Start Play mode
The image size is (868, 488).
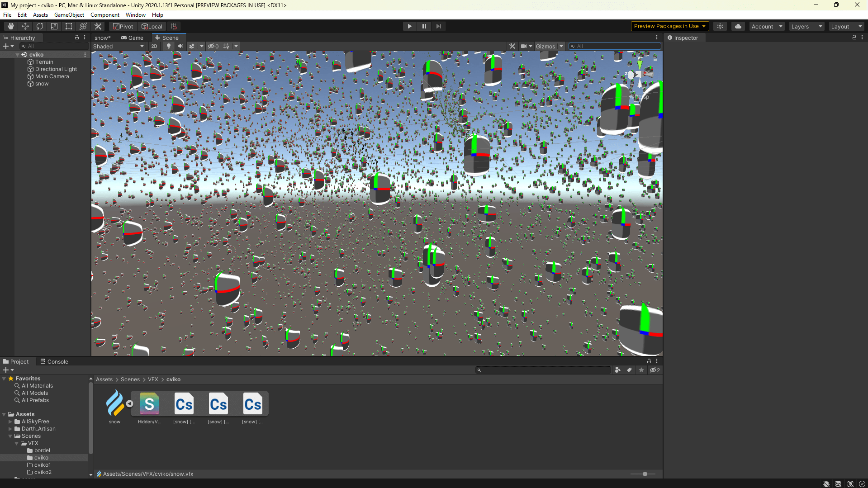(x=409, y=26)
